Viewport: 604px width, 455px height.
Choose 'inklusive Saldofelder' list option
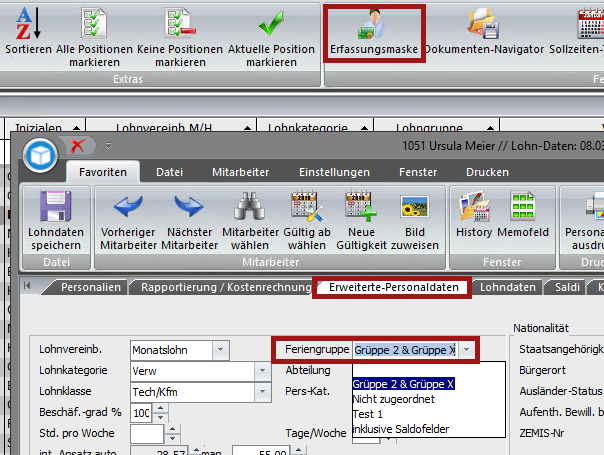[400, 429]
